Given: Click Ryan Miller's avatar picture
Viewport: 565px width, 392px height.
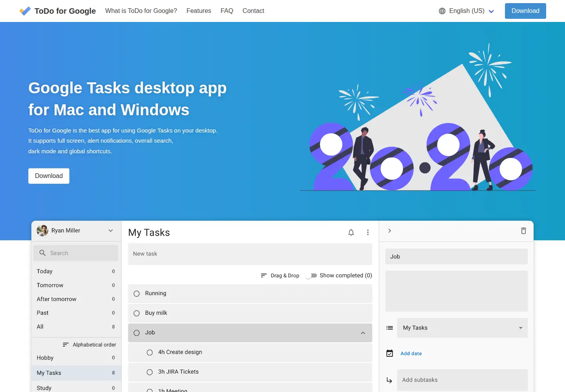Looking at the screenshot, I should point(42,230).
